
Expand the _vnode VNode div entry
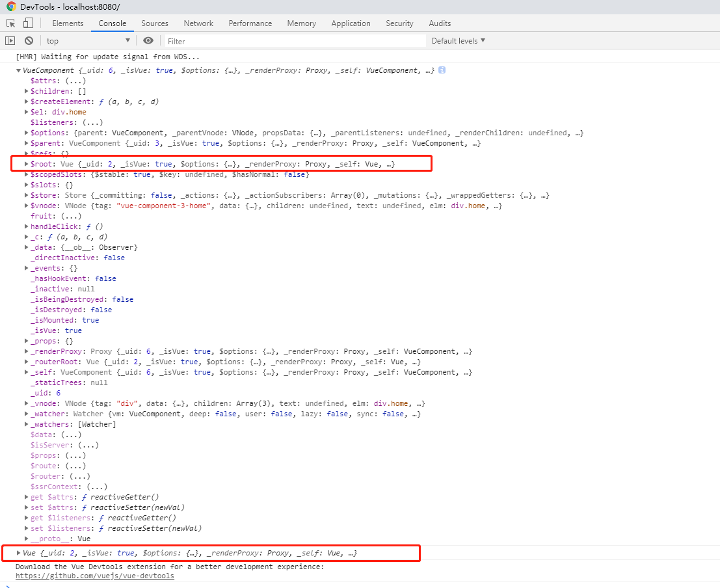tap(26, 403)
